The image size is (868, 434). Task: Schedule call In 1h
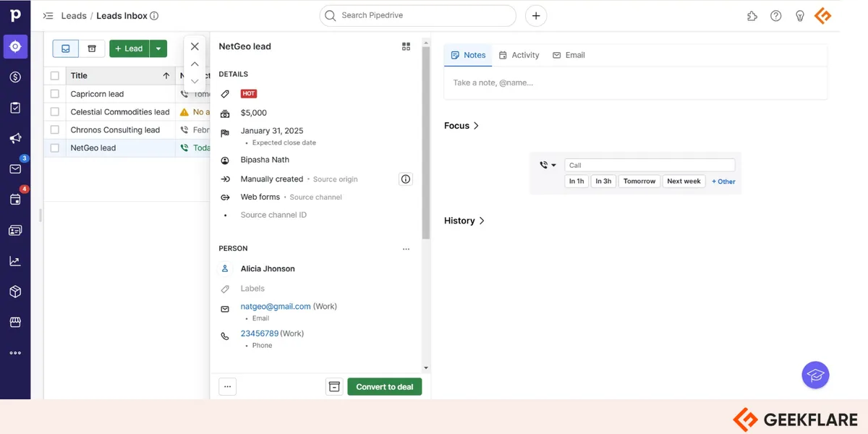pyautogui.click(x=576, y=181)
